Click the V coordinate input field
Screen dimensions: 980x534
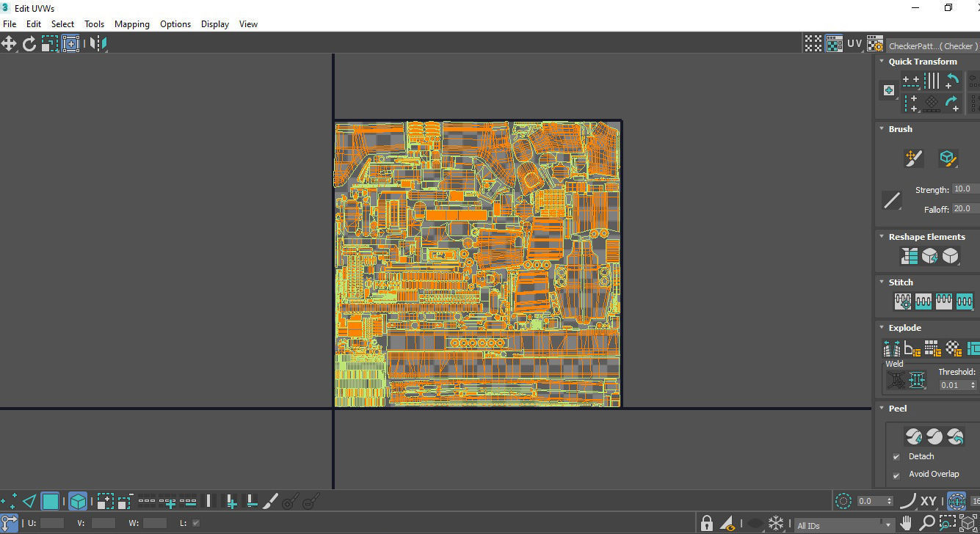104,523
